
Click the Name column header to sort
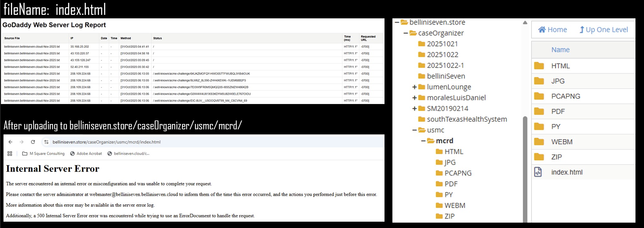click(x=560, y=50)
